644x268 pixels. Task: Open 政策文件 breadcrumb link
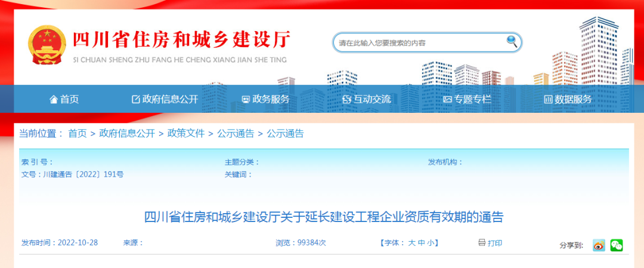coord(186,134)
